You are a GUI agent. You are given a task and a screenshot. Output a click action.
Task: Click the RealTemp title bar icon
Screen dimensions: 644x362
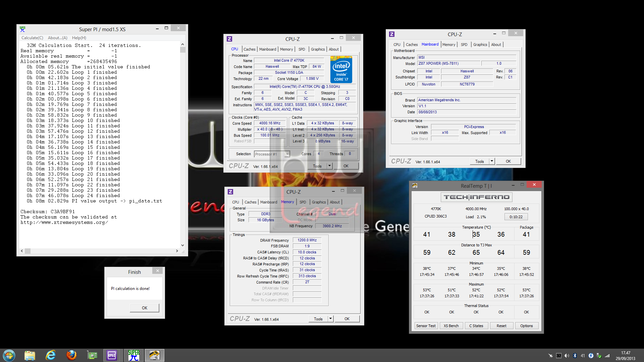[x=415, y=185]
